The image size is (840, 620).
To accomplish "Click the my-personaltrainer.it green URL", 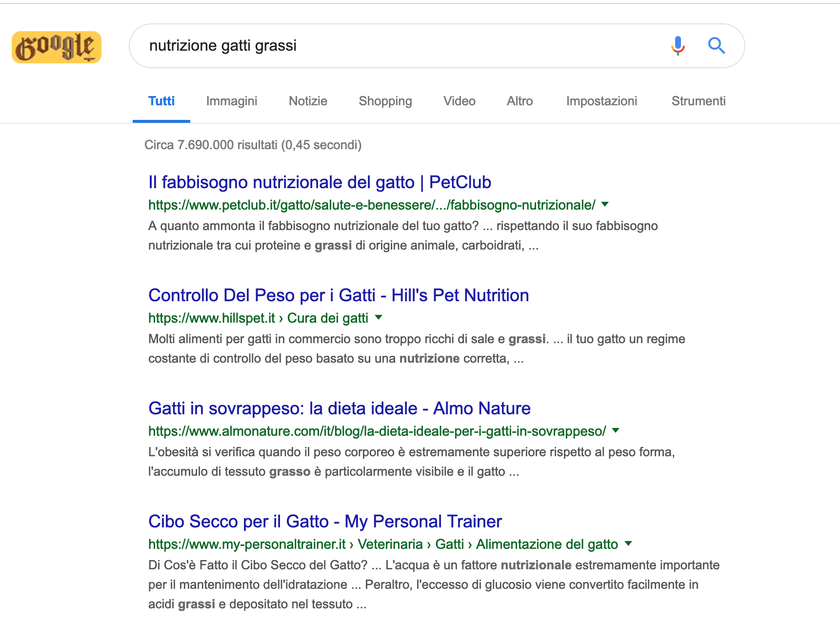I will pos(383,544).
